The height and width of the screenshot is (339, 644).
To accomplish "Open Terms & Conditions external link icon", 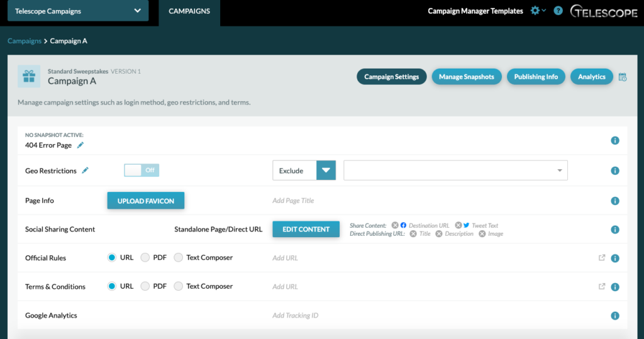I will (602, 286).
